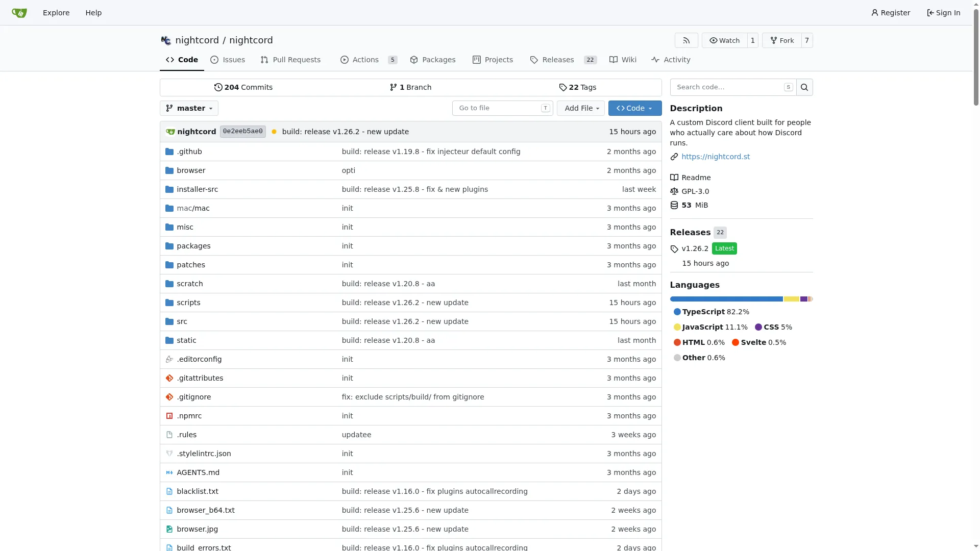This screenshot has width=980, height=551.
Task: Click the TypeScript segment of language bar
Action: (726, 299)
